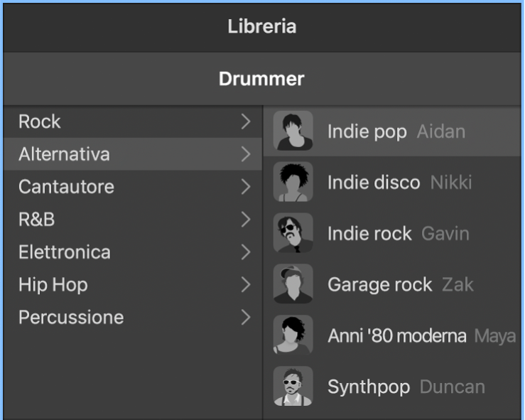Pick the Percussione genre
This screenshot has width=525, height=420.
click(133, 318)
